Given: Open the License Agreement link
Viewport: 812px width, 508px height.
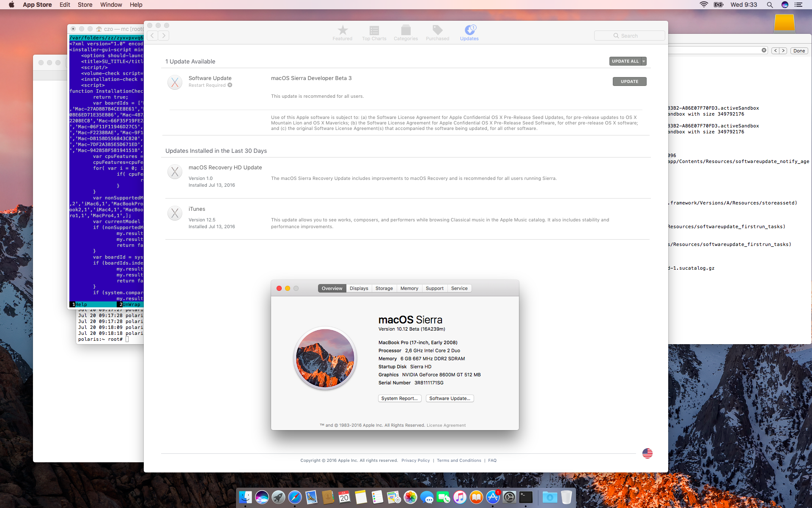Looking at the screenshot, I should tap(446, 425).
